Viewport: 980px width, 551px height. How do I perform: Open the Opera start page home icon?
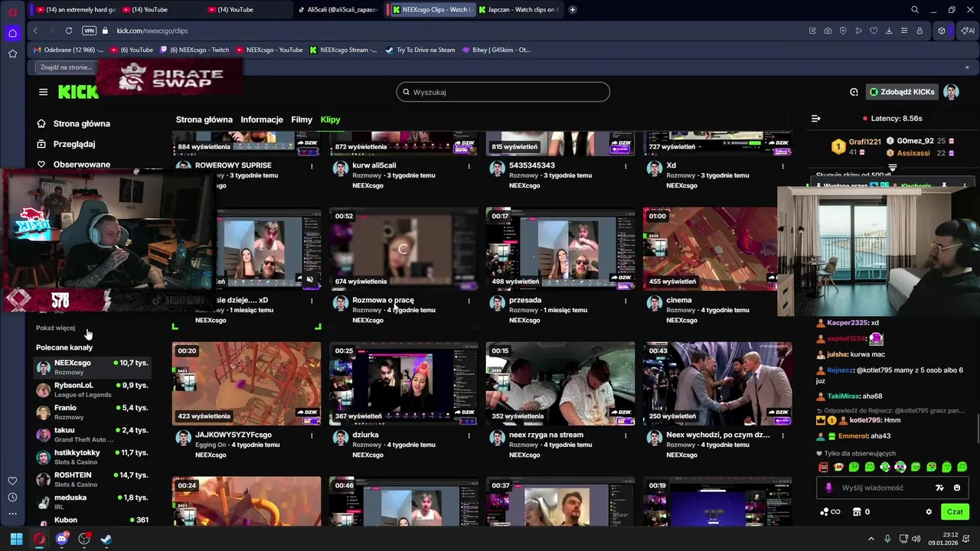click(12, 33)
